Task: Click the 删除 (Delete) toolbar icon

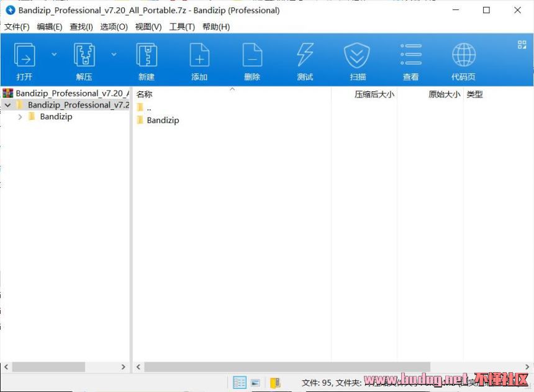Action: click(252, 61)
